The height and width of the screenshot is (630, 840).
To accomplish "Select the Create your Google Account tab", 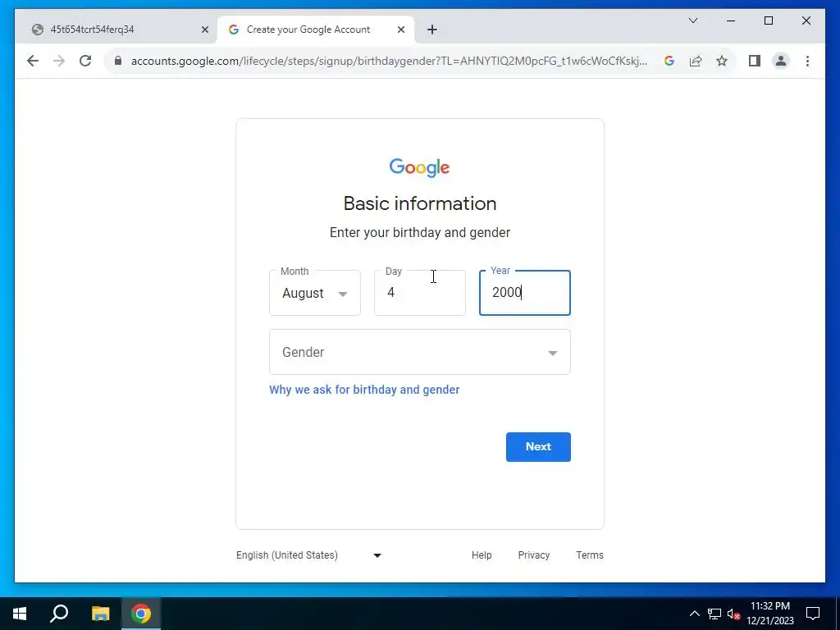I will pos(316,30).
